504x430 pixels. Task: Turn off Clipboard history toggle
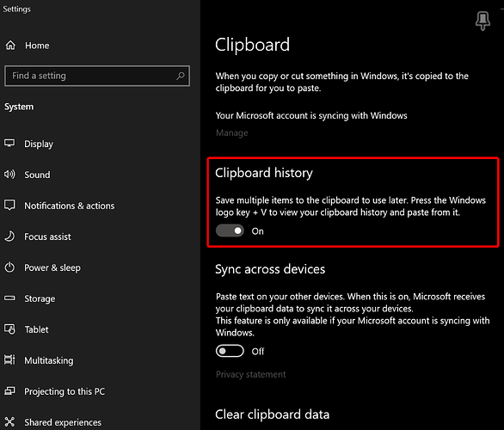click(x=230, y=230)
